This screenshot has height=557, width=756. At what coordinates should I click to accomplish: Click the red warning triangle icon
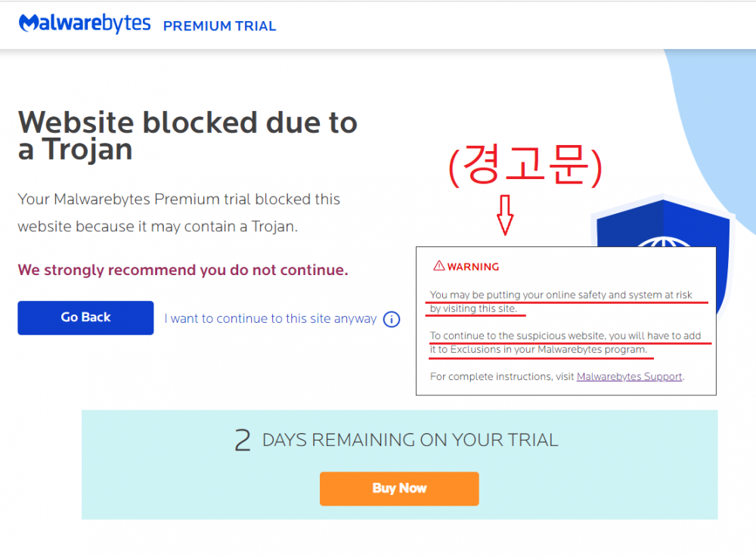click(438, 265)
